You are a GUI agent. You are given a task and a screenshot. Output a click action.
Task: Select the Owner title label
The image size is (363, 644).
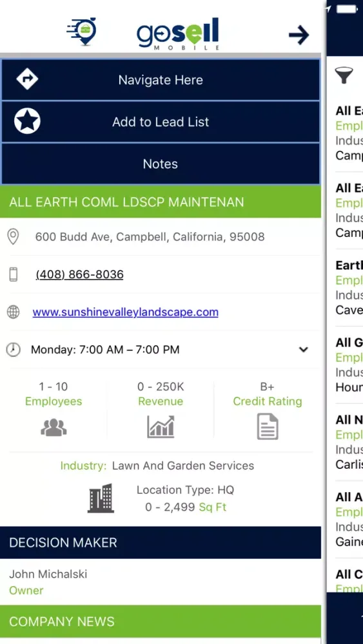[x=26, y=591]
